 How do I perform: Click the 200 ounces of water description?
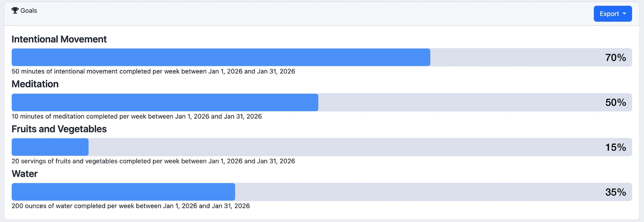click(x=130, y=206)
